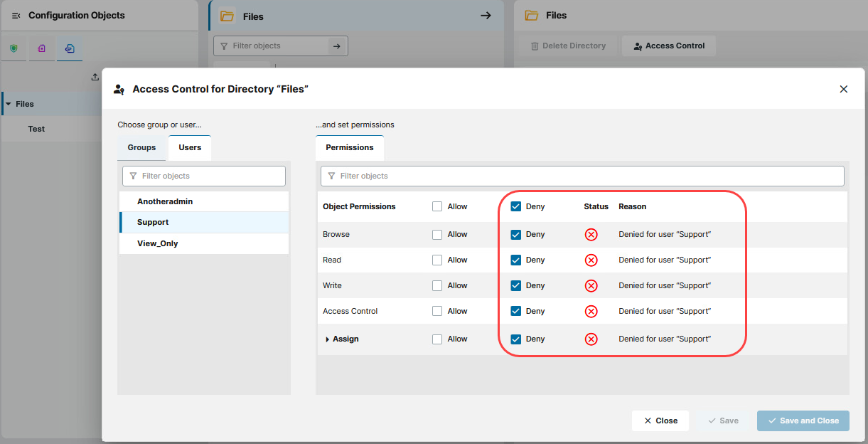
Task: Collapse the Configuration Objects panel icon
Action: click(x=16, y=16)
